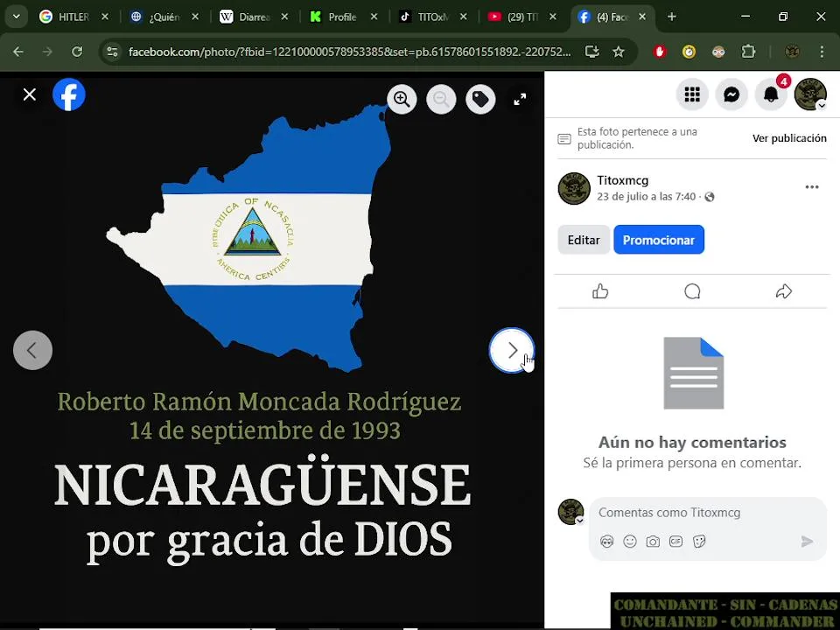Click the Facebook logo icon
Image resolution: width=840 pixels, height=630 pixels.
[x=69, y=94]
